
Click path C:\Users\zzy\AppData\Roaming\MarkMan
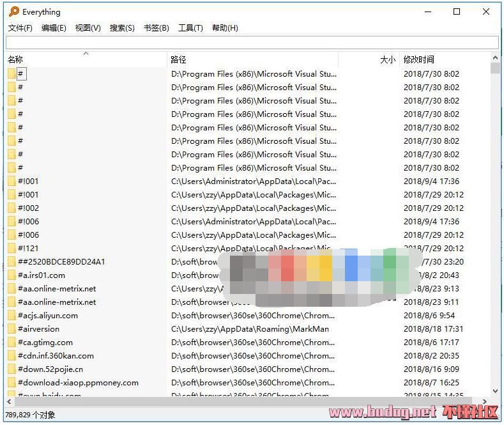click(x=250, y=329)
